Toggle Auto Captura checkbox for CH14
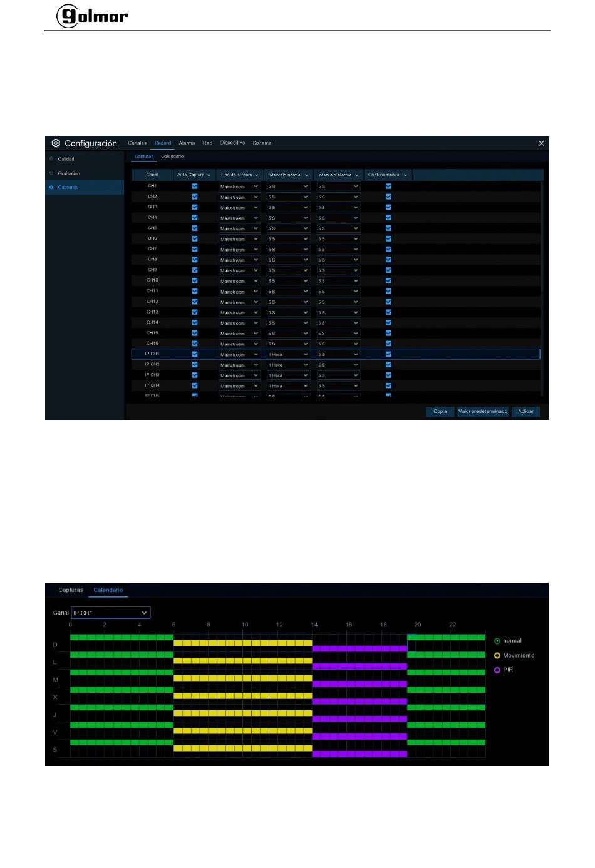Screen dimensions: 595x868 coord(195,323)
